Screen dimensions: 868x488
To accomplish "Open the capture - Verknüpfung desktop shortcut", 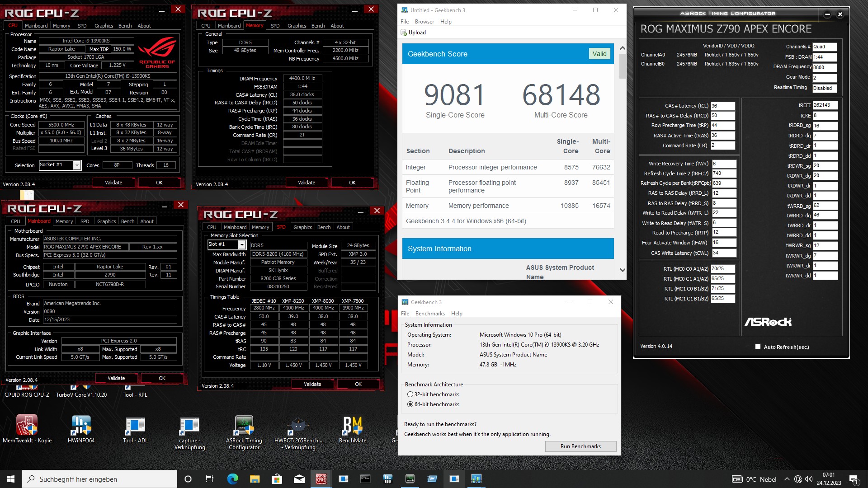I will [x=190, y=433].
